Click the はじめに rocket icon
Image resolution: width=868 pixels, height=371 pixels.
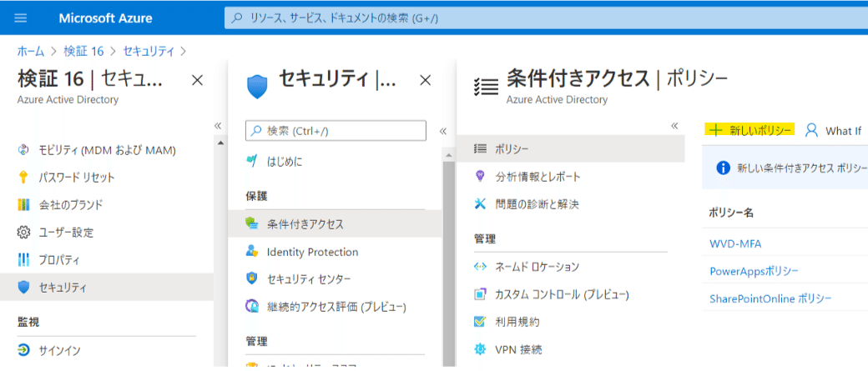251,162
